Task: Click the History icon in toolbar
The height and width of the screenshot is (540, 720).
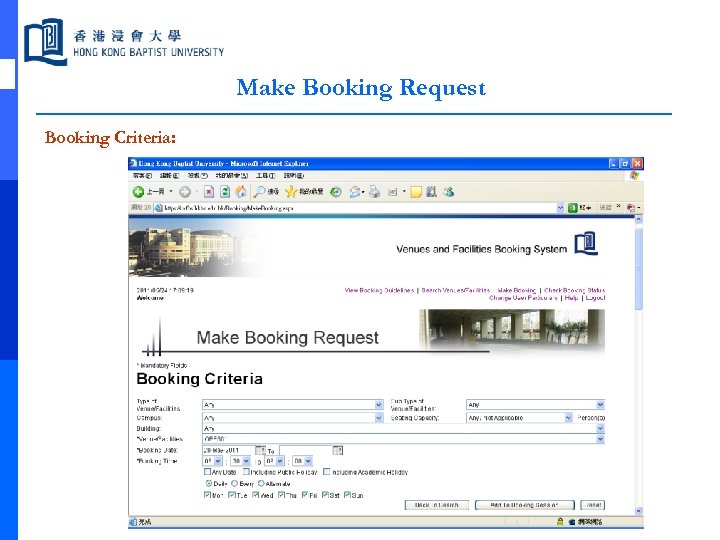Action: (336, 192)
